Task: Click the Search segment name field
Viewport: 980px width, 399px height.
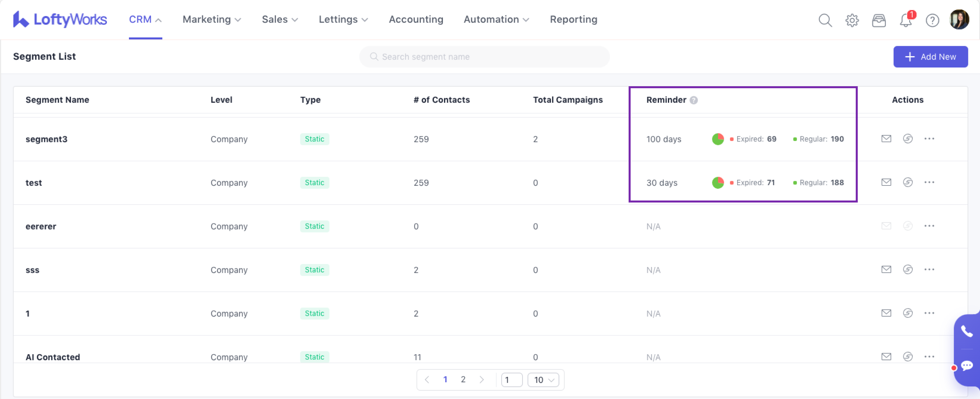Action: pyautogui.click(x=484, y=57)
